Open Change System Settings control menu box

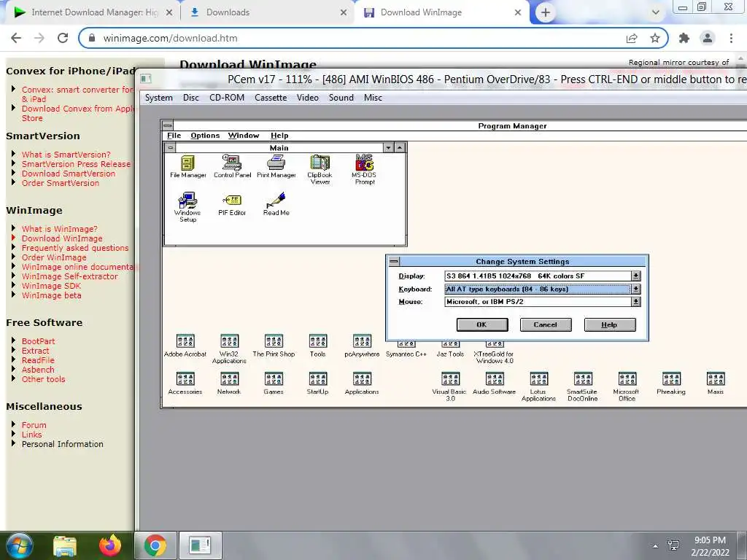tap(394, 262)
